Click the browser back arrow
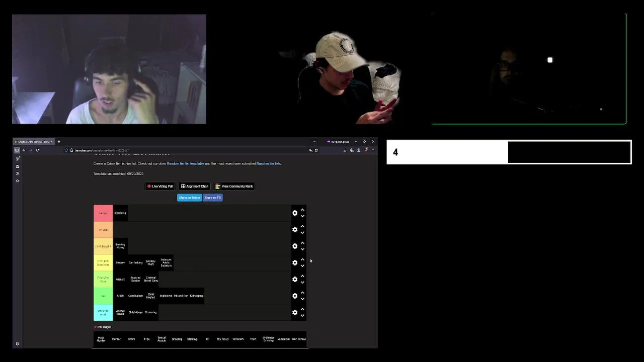The height and width of the screenshot is (362, 644). pos(24,150)
